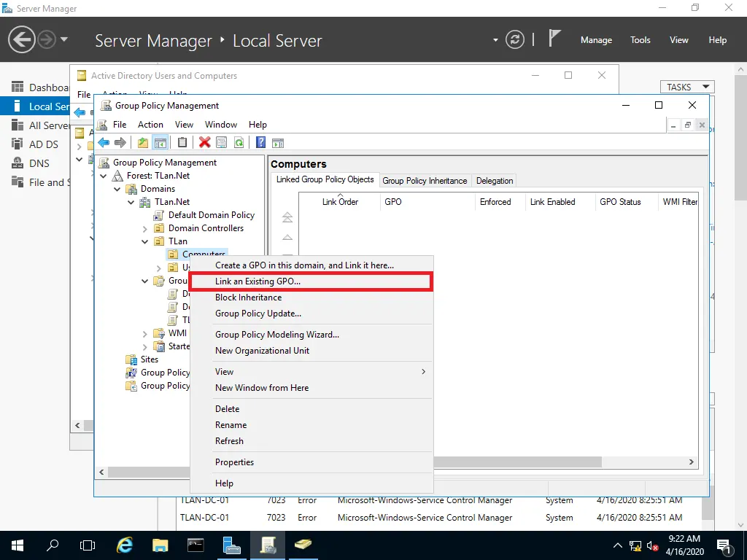Viewport: 747px width, 560px height.
Task: Choose Group Policy Modeling Wizard
Action: pyautogui.click(x=311, y=334)
